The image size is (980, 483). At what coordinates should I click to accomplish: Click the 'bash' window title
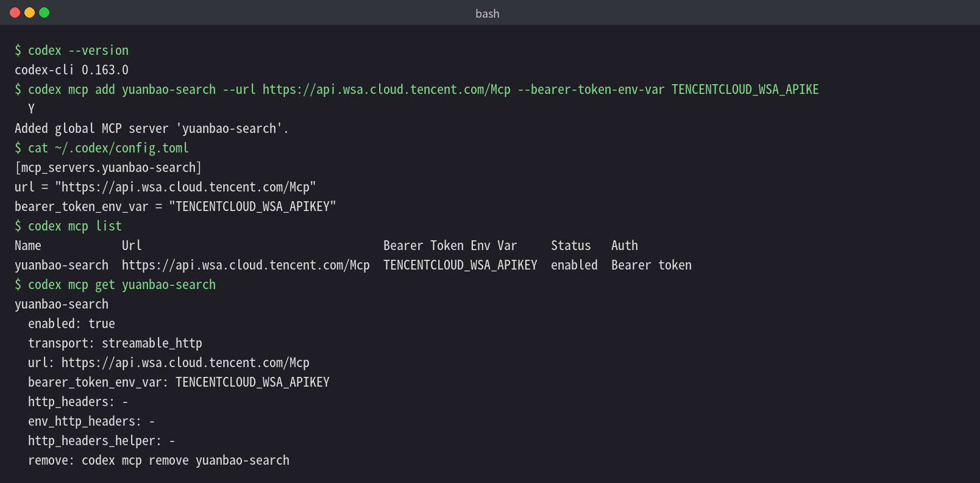click(488, 13)
